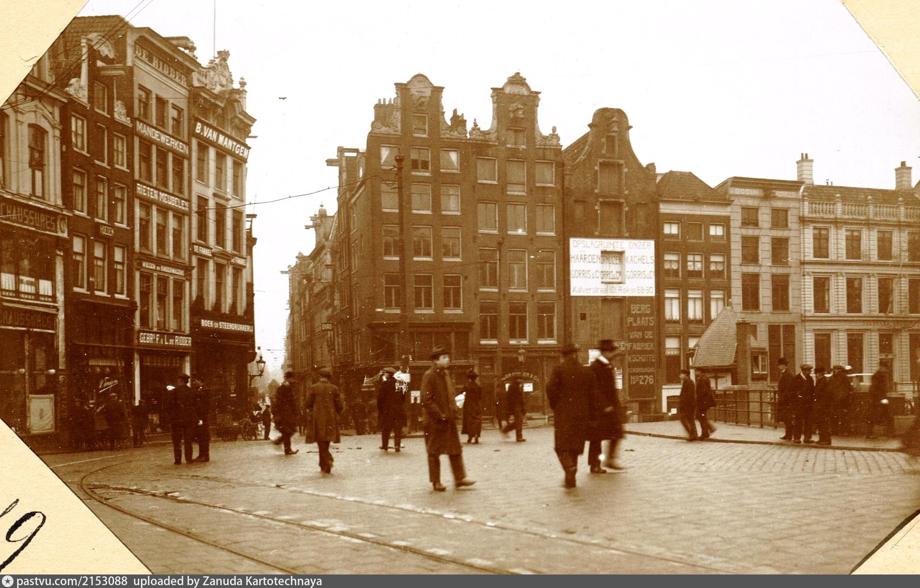The image size is (920, 588).
Task: Click the DE RIDDER rooftop sign
Action: [161, 65]
